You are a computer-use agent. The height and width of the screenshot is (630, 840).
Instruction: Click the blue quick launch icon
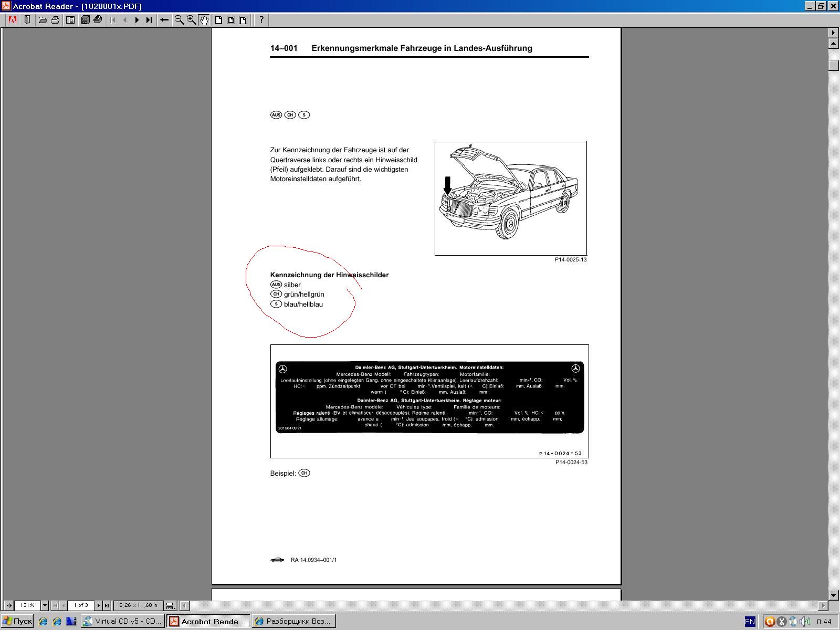71,622
